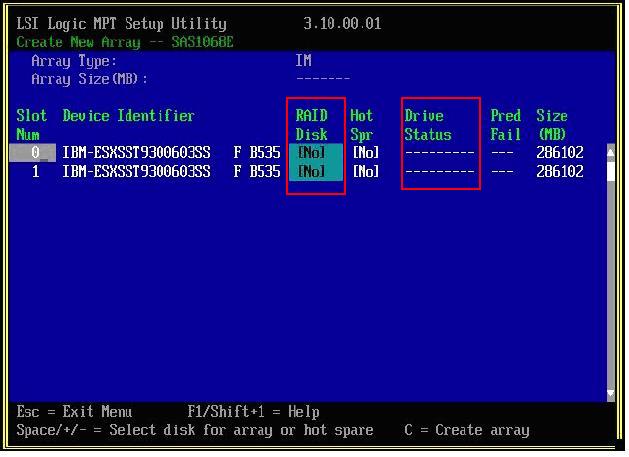Screen dimensions: 629x457
Task: Select slot number 0 in the list
Action: 35,153
